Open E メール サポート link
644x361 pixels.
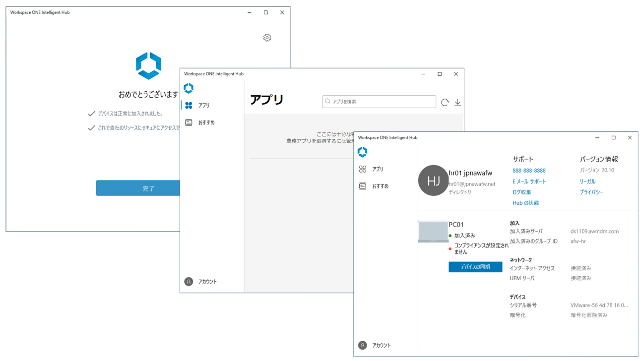tap(529, 181)
